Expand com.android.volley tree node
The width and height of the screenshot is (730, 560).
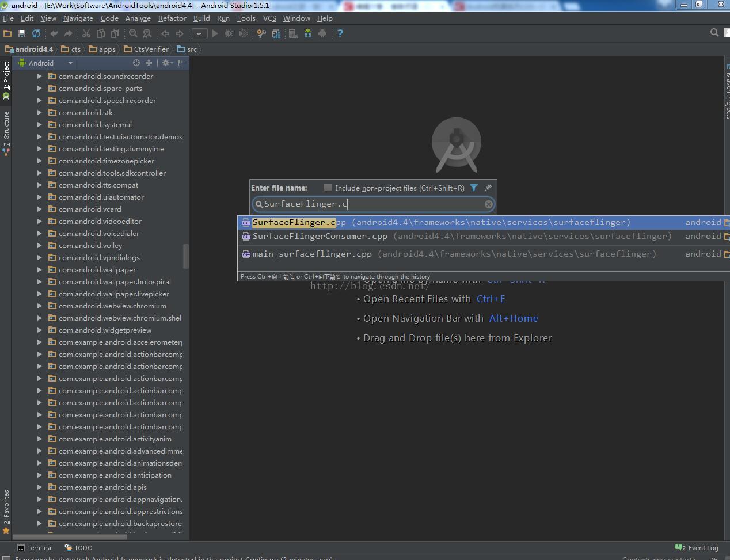[x=39, y=245]
